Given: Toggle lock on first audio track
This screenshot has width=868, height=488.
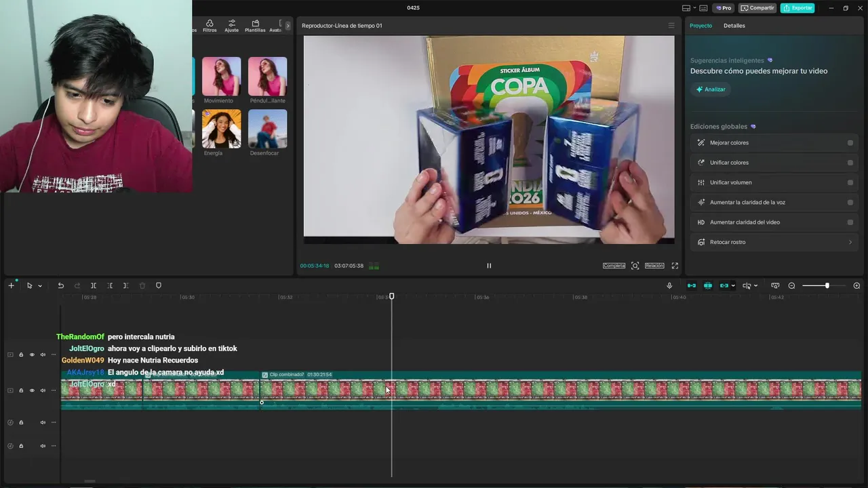Looking at the screenshot, I should coord(21,422).
